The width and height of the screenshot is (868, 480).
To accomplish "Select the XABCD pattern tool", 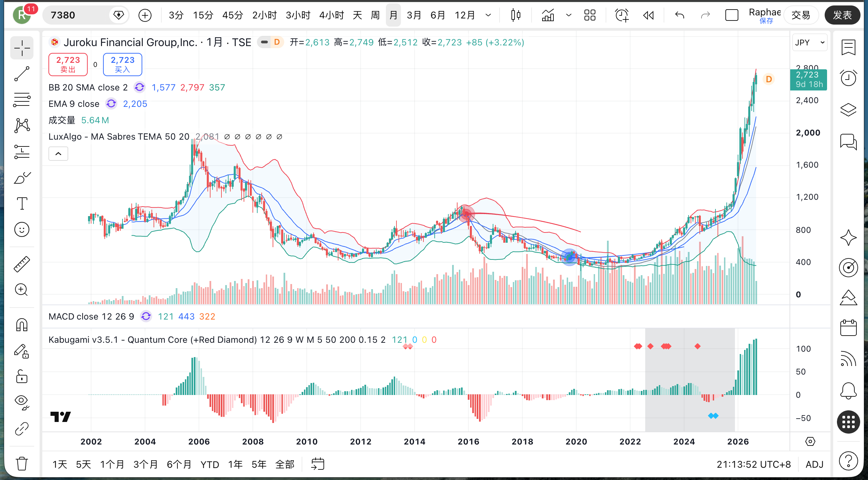I will [22, 126].
